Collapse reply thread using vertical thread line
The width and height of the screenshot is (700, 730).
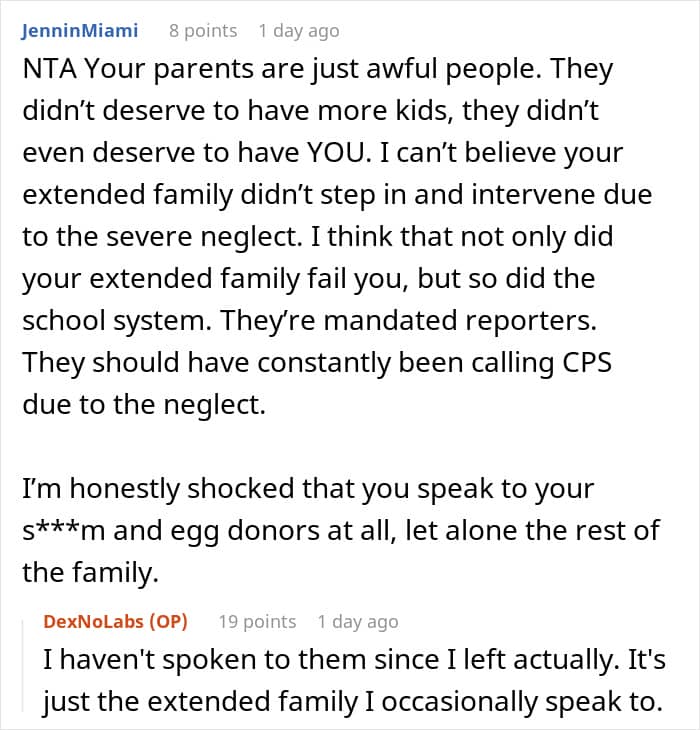coord(23,666)
